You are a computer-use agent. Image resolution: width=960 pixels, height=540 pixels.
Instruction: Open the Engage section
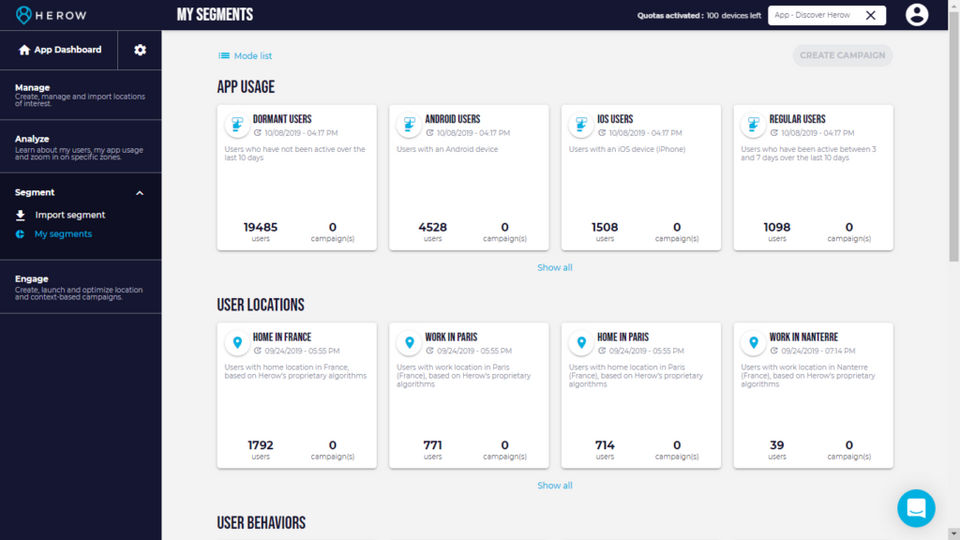pos(81,287)
